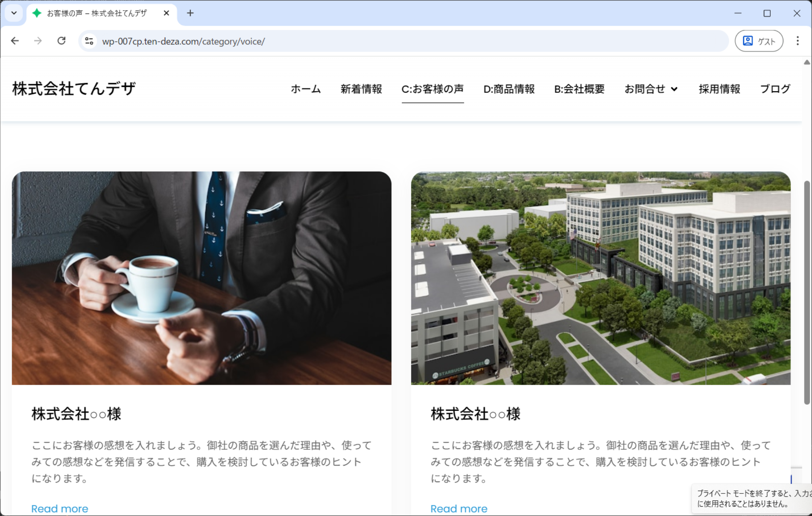Click Read more under the coffee post
The image size is (812, 516).
pos(60,508)
